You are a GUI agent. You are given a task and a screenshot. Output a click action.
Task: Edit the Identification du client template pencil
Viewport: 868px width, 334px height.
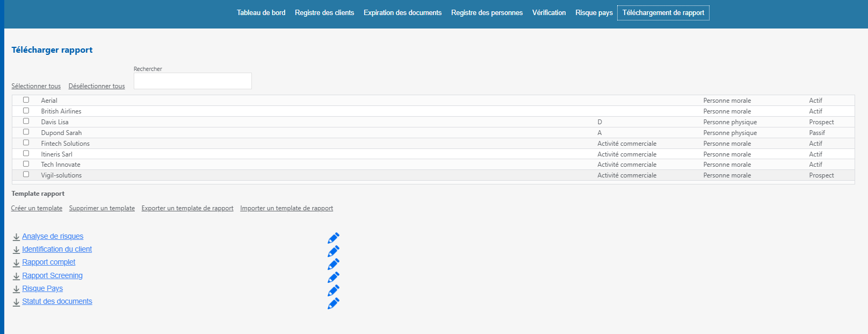click(334, 251)
